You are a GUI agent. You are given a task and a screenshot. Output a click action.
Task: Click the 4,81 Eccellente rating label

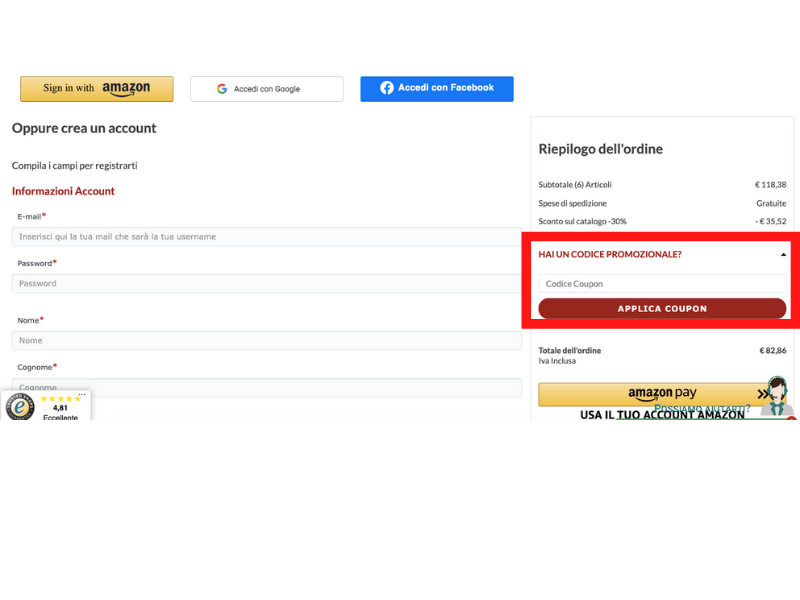[x=60, y=412]
